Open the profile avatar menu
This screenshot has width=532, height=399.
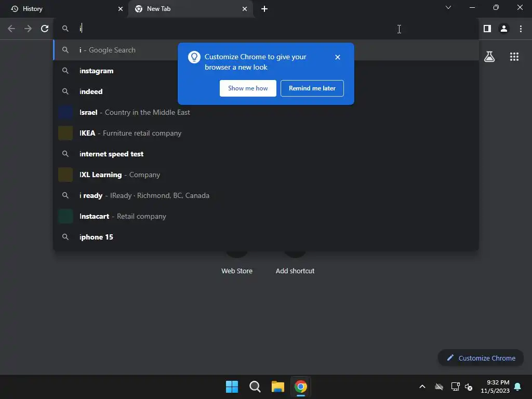click(504, 29)
